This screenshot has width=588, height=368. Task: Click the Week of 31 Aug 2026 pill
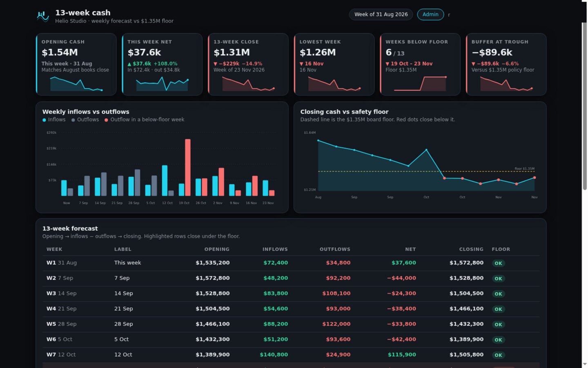click(x=381, y=14)
